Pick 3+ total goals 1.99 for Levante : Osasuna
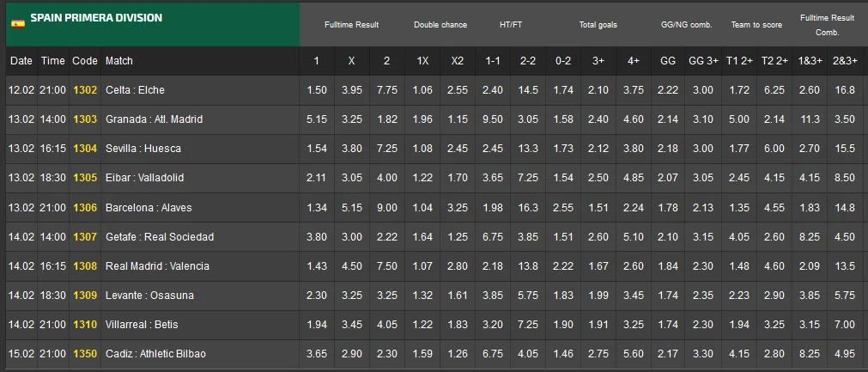The image size is (868, 372). [x=598, y=296]
